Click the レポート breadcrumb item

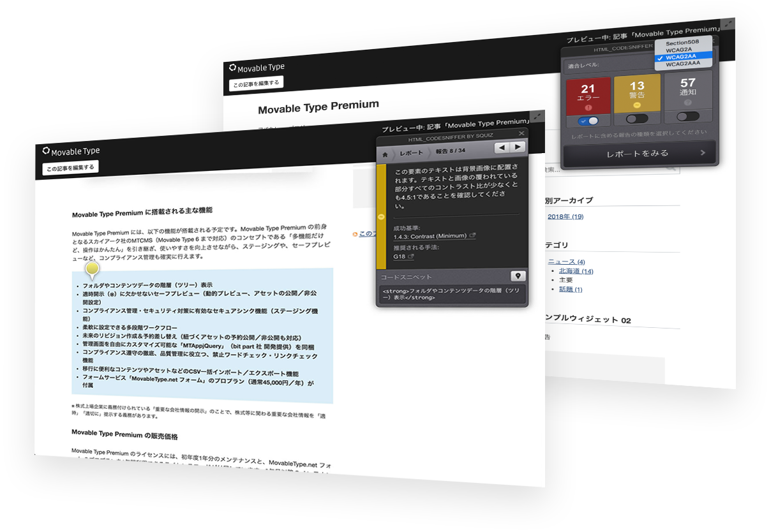click(412, 153)
